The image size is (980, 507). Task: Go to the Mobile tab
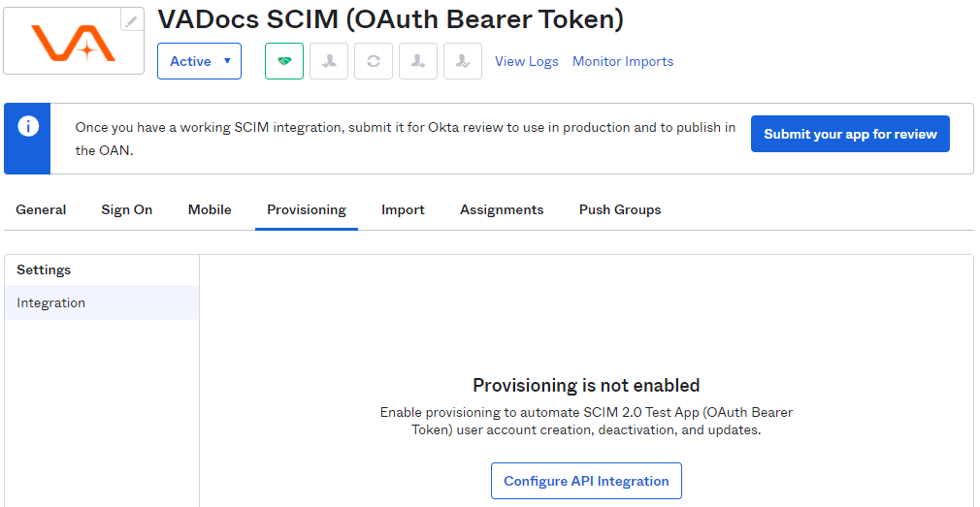(210, 209)
